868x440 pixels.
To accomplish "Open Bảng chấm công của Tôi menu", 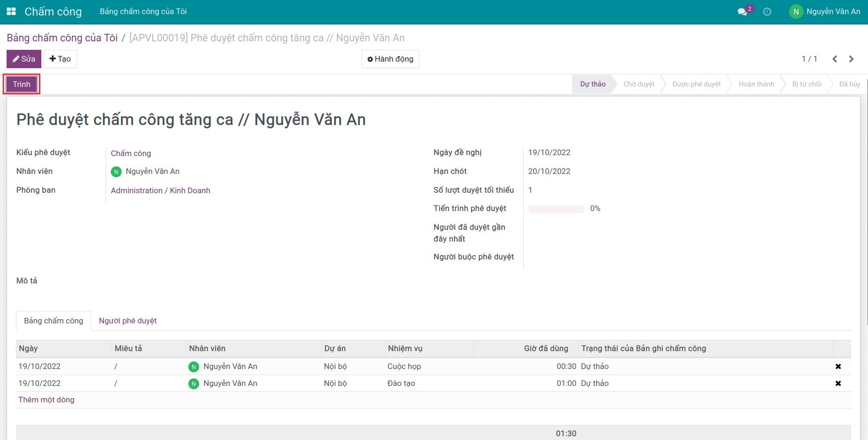I will (143, 11).
